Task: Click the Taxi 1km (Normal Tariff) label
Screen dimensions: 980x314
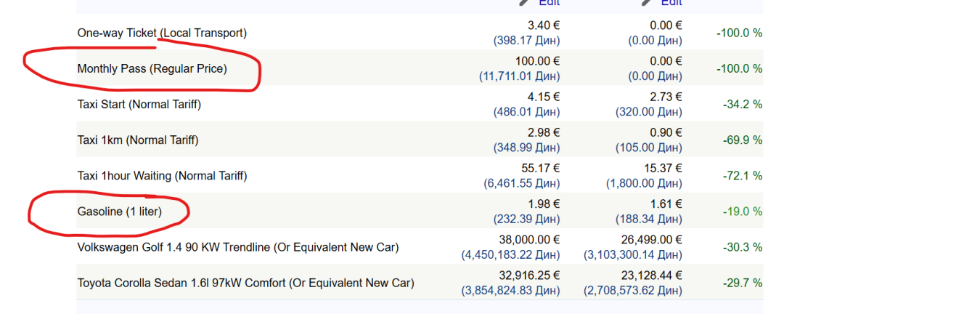Action: (x=138, y=140)
